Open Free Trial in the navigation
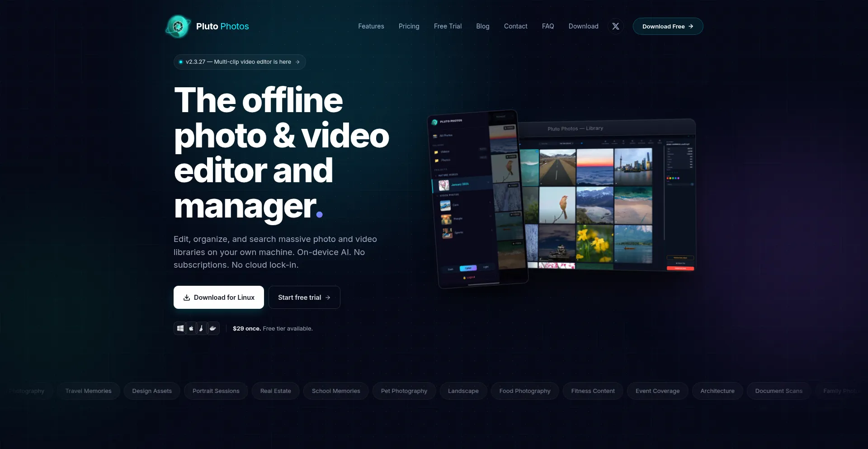This screenshot has height=449, width=868. click(448, 26)
